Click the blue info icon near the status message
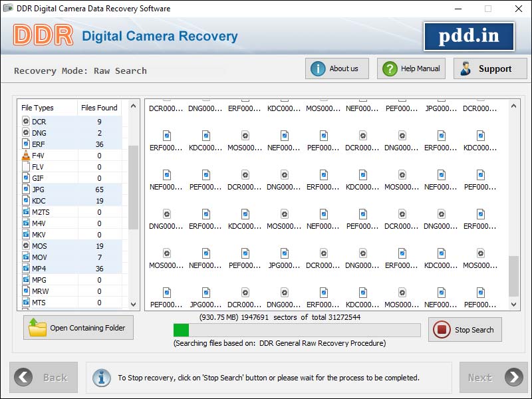The height and width of the screenshot is (399, 532). (101, 377)
